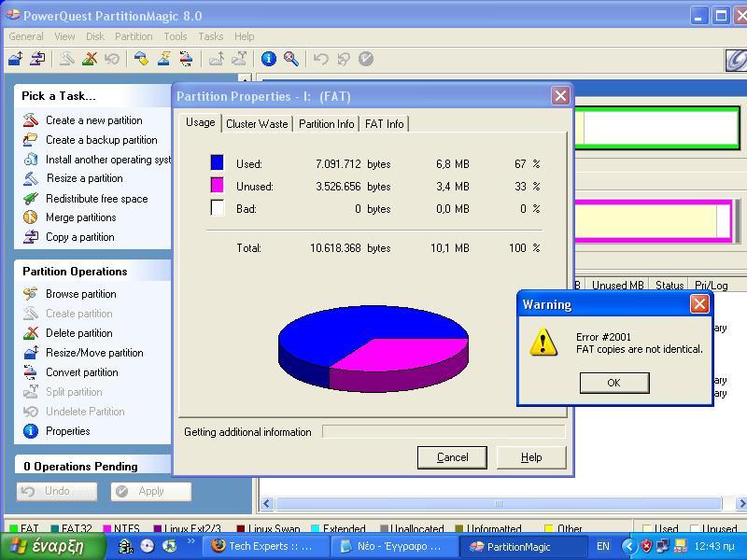Open the View menu
Screen dimensions: 747x560
tap(64, 36)
